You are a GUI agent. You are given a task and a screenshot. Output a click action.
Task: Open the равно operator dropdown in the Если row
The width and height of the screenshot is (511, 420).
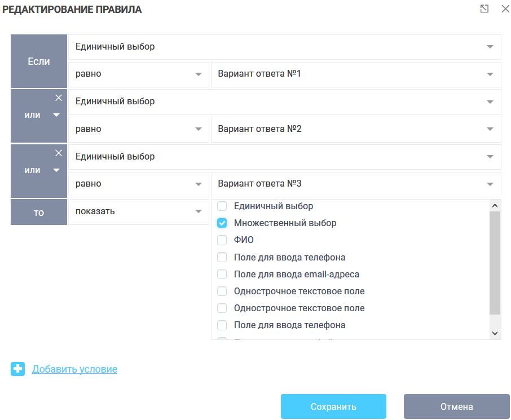click(138, 74)
